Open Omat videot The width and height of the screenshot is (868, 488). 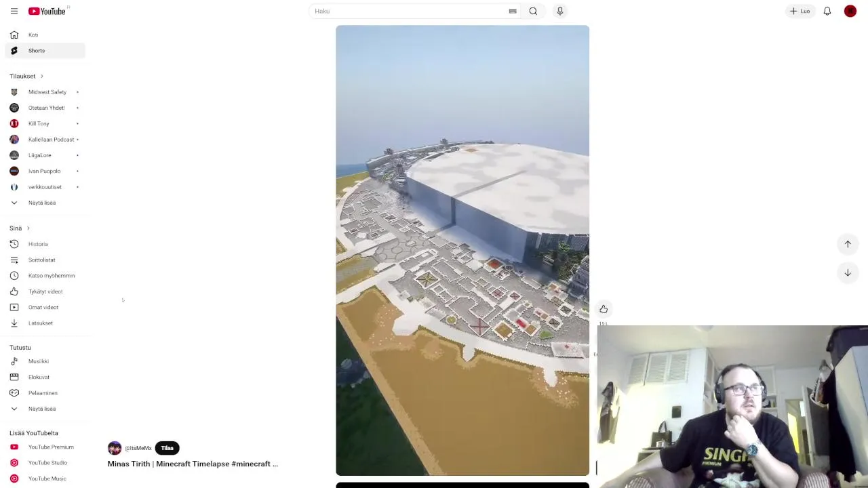pyautogui.click(x=46, y=307)
